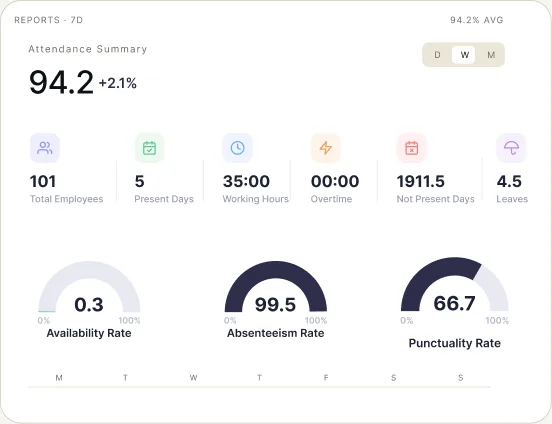Switch to the D daily view

coord(438,55)
